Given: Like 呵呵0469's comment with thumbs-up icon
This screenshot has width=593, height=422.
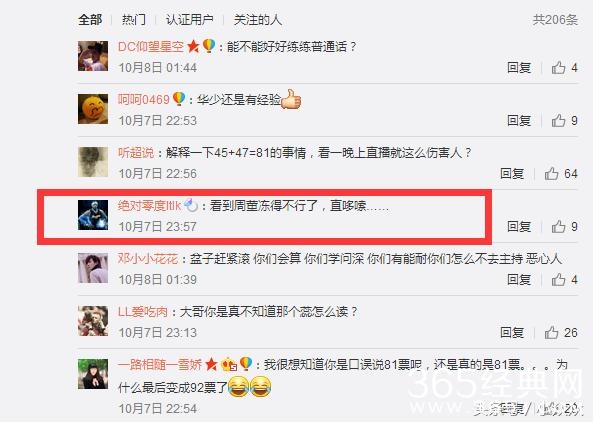Looking at the screenshot, I should [x=558, y=121].
